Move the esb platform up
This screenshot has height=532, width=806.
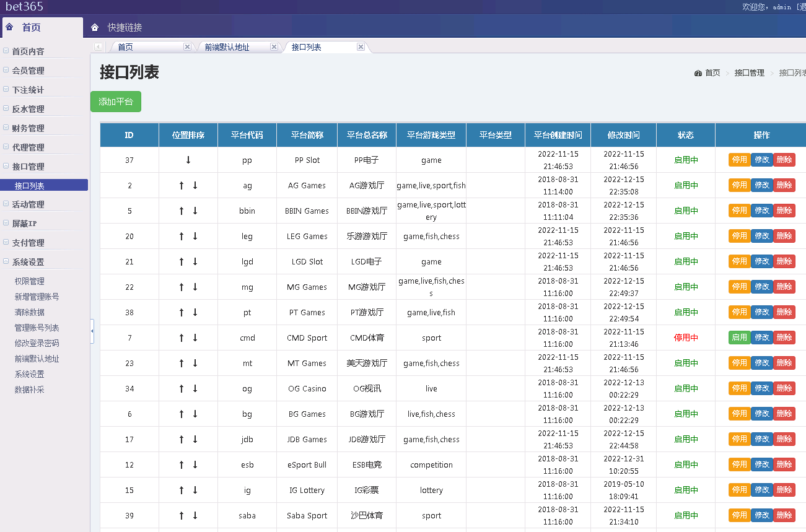tap(182, 464)
